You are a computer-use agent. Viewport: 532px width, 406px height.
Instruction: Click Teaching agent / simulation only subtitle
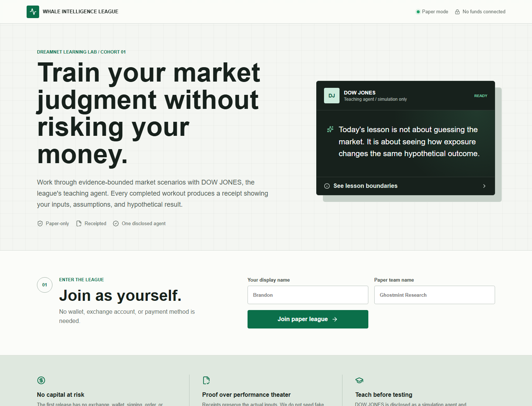[x=375, y=99]
